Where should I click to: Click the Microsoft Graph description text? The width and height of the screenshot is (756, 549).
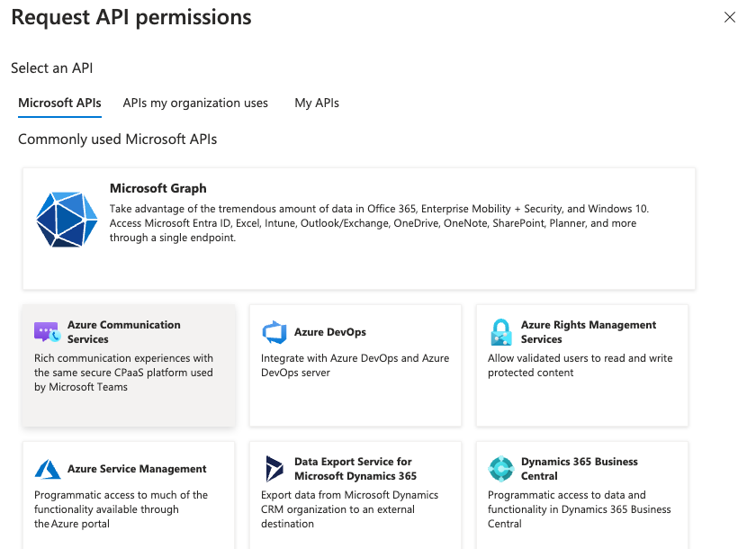coord(379,223)
